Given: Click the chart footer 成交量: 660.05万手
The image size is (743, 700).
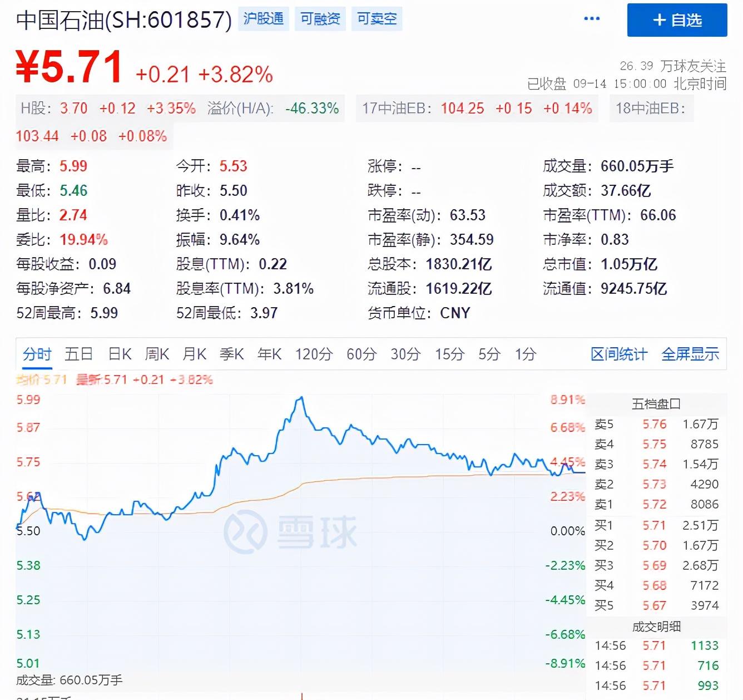Looking at the screenshot, I should pos(70,680).
